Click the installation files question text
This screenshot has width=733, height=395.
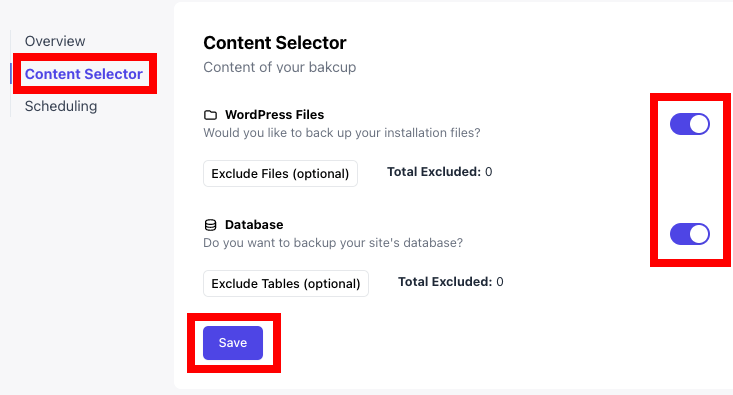(342, 133)
